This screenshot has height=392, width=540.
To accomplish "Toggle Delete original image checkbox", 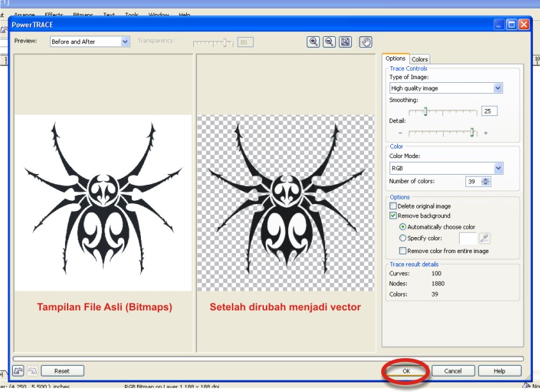I will point(393,206).
